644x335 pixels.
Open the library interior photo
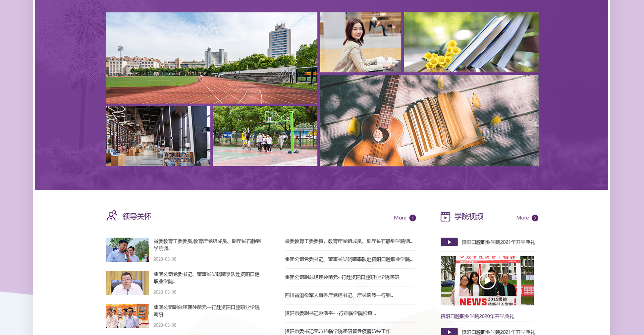pyautogui.click(x=158, y=136)
